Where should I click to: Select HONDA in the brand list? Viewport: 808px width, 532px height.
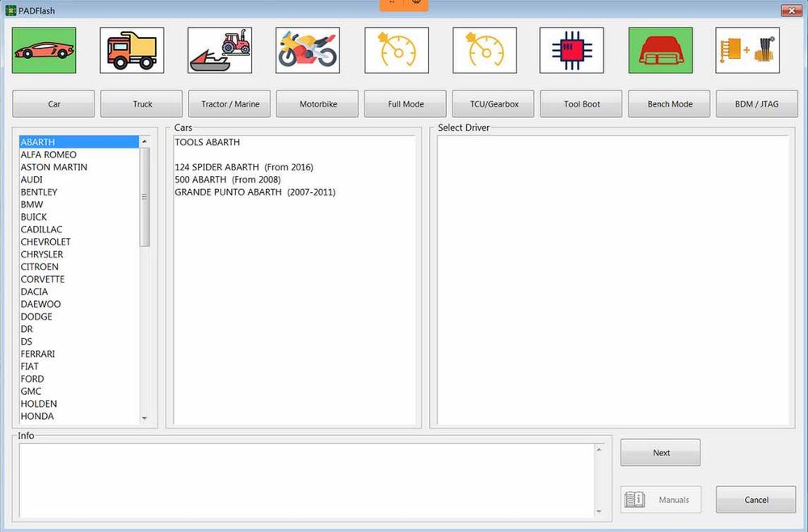pos(79,416)
